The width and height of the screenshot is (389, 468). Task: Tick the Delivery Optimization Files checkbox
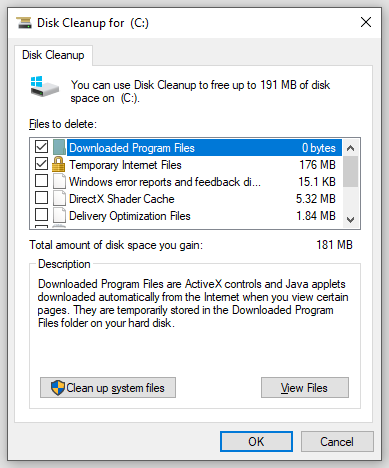41,215
